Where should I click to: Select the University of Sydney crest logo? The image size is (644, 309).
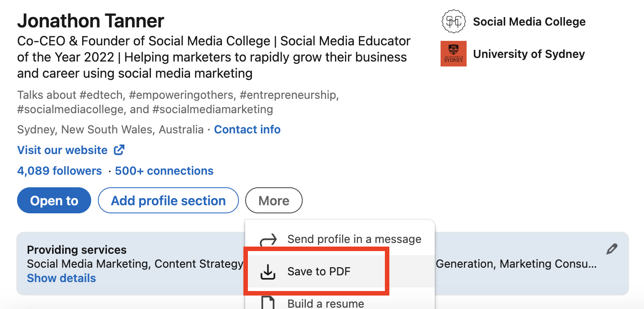click(x=453, y=53)
